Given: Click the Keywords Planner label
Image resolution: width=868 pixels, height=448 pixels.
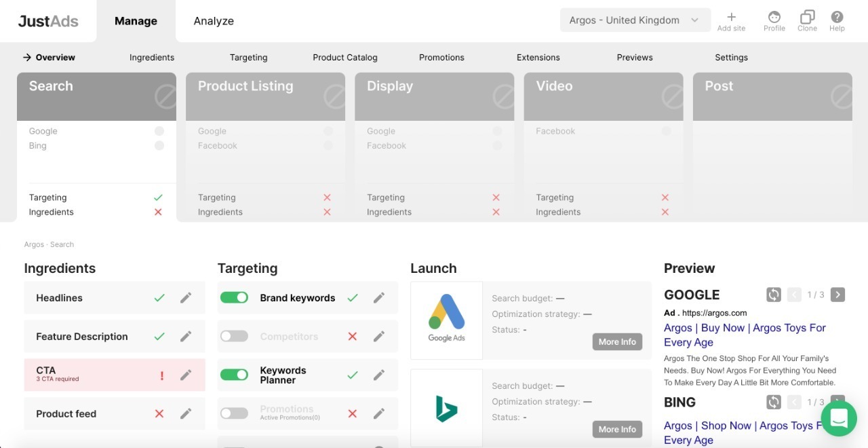Looking at the screenshot, I should tap(283, 375).
